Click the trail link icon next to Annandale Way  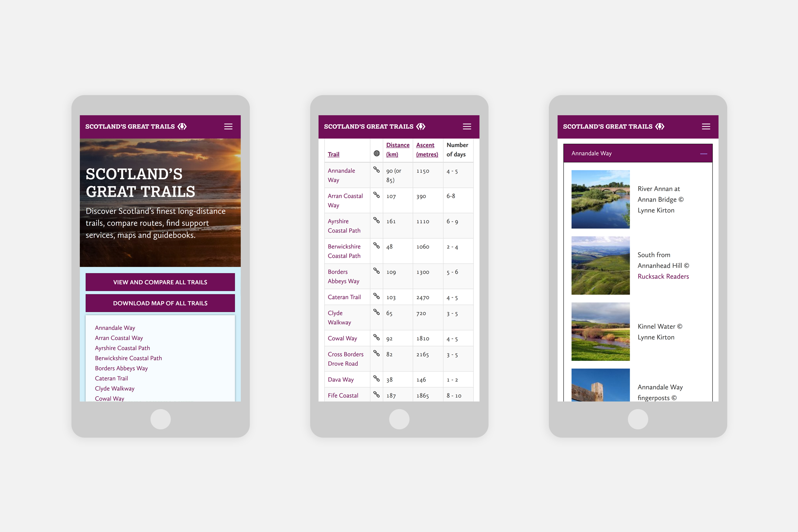click(376, 172)
